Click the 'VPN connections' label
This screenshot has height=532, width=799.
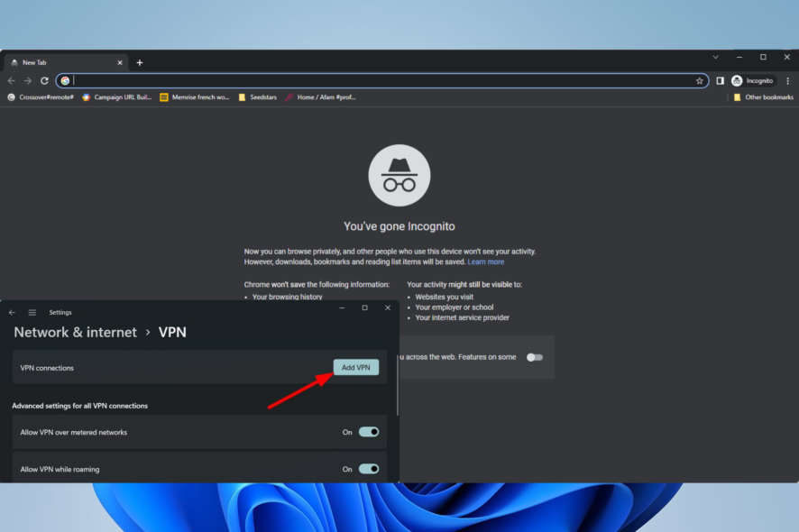pyautogui.click(x=47, y=368)
